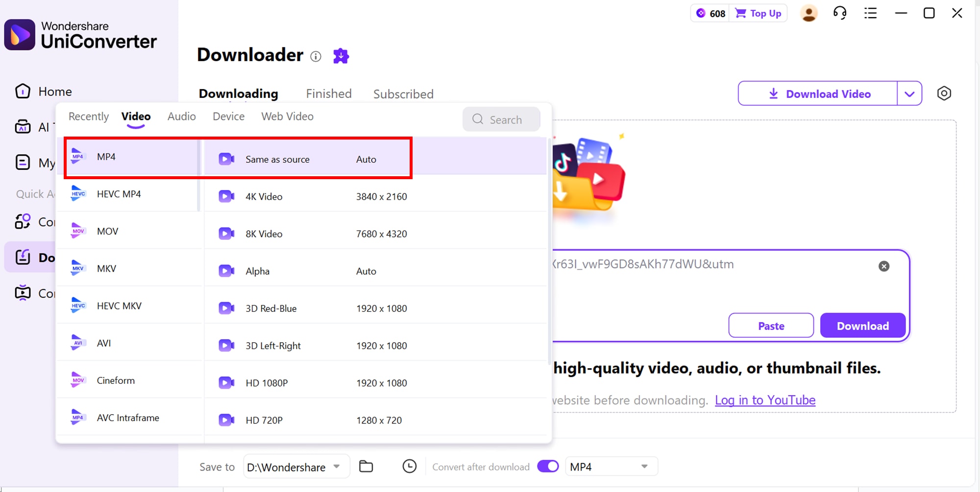
Task: Click the AVI format icon
Action: (x=78, y=343)
